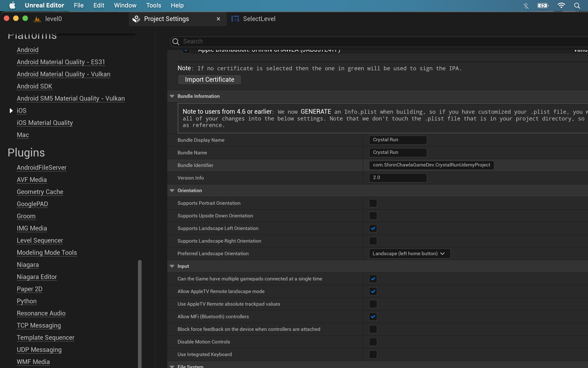Viewport: 588px width, 368px height.
Task: Click the settings Search field
Action: 379,42
